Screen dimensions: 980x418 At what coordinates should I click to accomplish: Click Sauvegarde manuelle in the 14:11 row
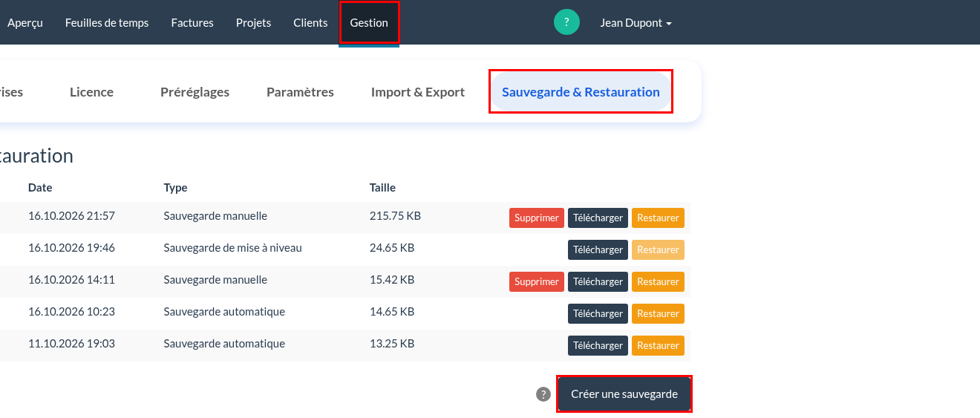tap(215, 280)
